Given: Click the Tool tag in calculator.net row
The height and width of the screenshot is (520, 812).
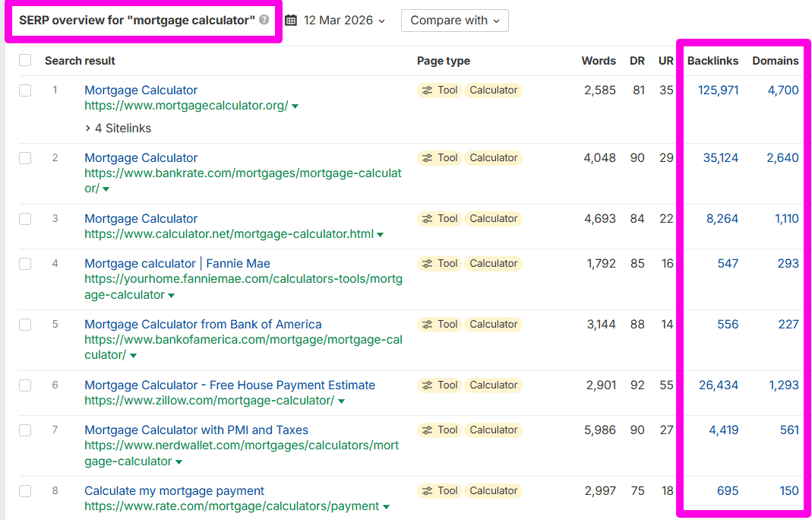Looking at the screenshot, I should [440, 218].
